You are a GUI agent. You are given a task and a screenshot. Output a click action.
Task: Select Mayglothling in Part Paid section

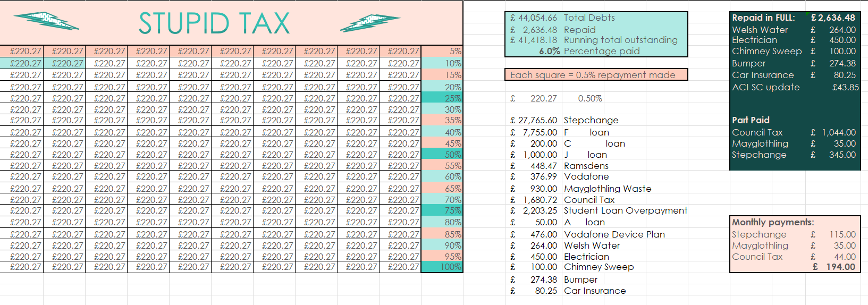pos(760,143)
